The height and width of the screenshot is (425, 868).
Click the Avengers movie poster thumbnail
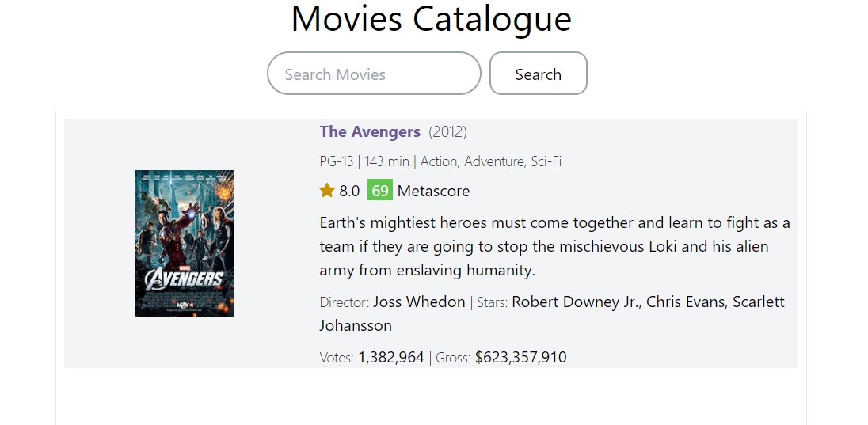coord(184,243)
